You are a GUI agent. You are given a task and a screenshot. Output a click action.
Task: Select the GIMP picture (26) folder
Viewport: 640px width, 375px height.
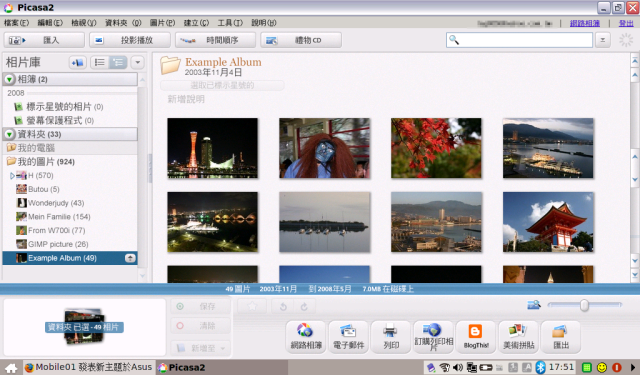tap(52, 244)
